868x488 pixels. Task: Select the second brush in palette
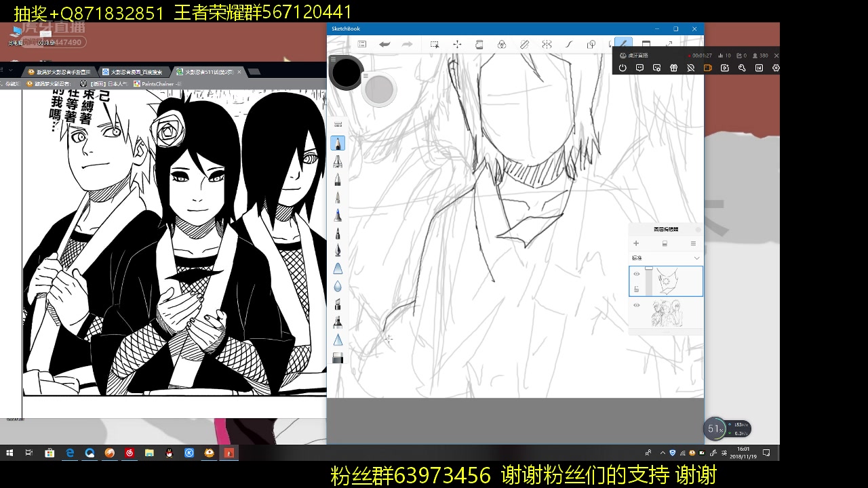click(338, 161)
